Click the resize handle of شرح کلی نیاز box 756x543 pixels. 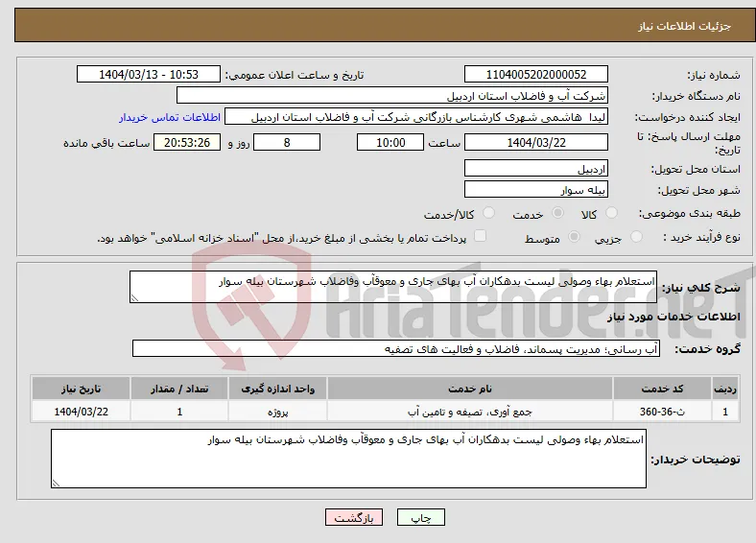(134, 298)
